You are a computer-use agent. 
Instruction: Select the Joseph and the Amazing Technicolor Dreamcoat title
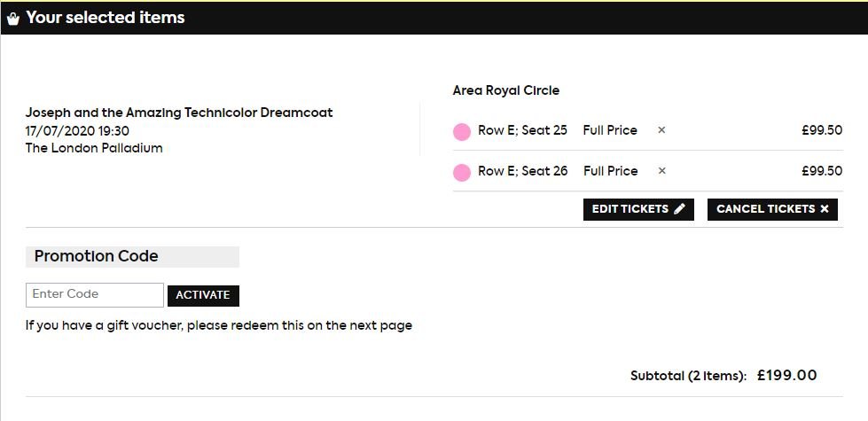point(179,113)
